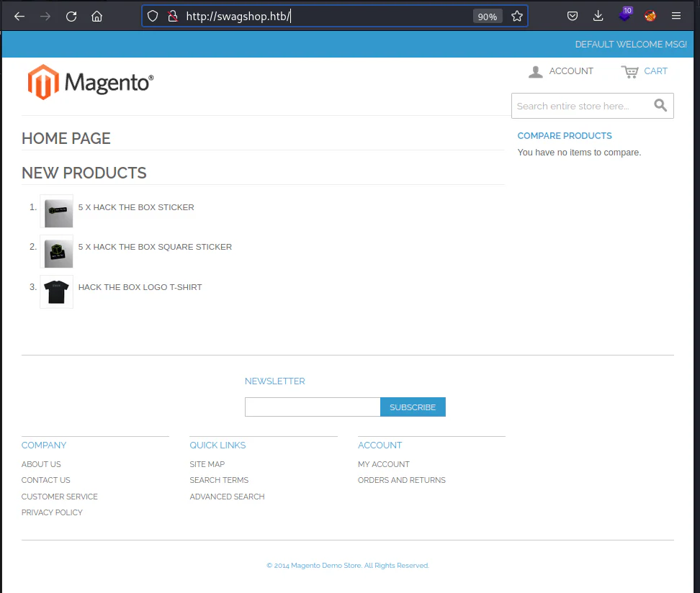Click the tracking protection shield icon
The width and height of the screenshot is (700, 593).
coord(153,17)
